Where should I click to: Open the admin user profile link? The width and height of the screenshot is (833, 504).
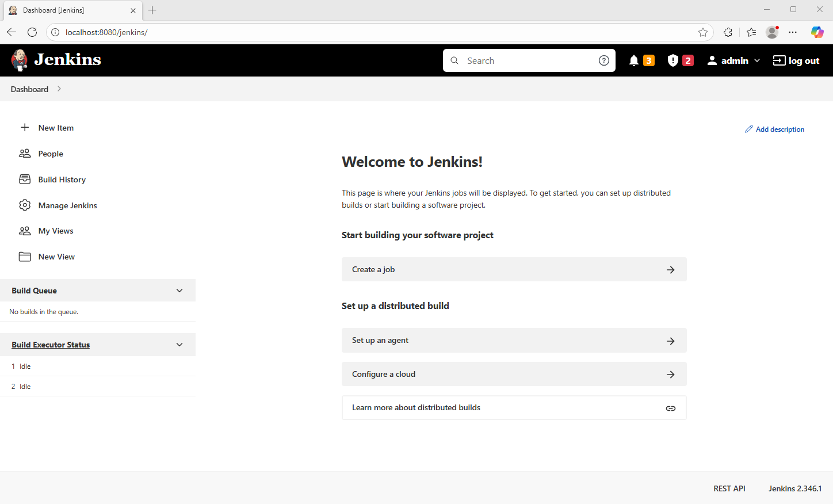pos(735,60)
